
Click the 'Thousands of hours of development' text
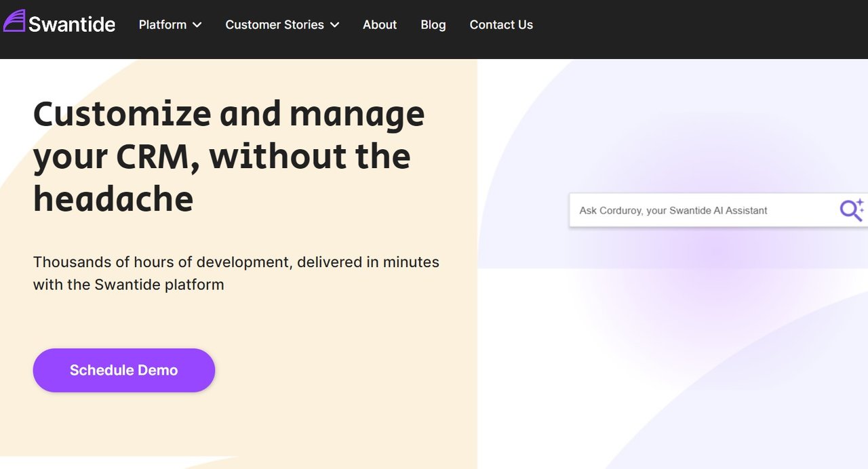(236, 273)
